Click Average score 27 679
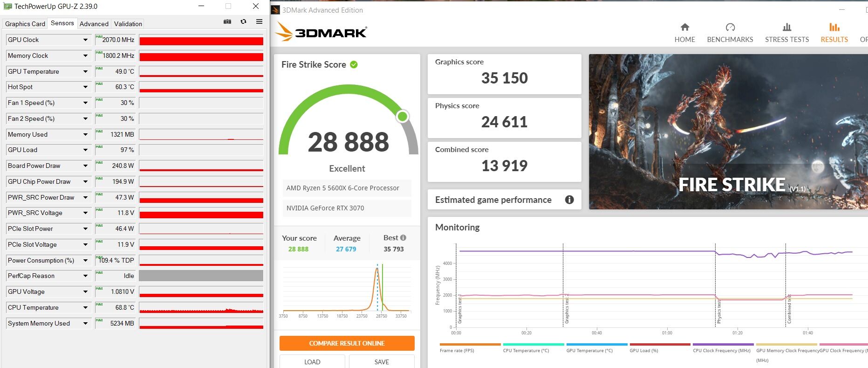This screenshot has height=368, width=868. point(346,249)
